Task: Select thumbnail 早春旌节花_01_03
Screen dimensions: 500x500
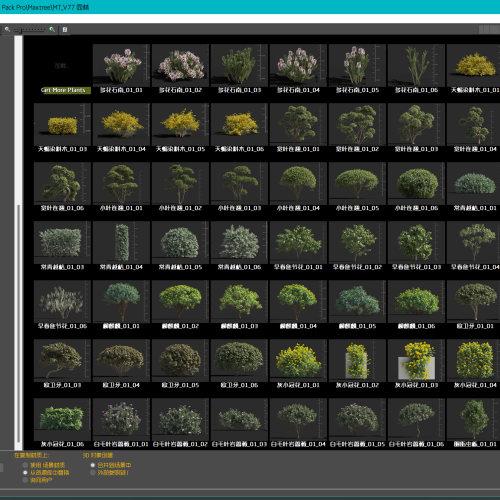Action: pos(416,242)
